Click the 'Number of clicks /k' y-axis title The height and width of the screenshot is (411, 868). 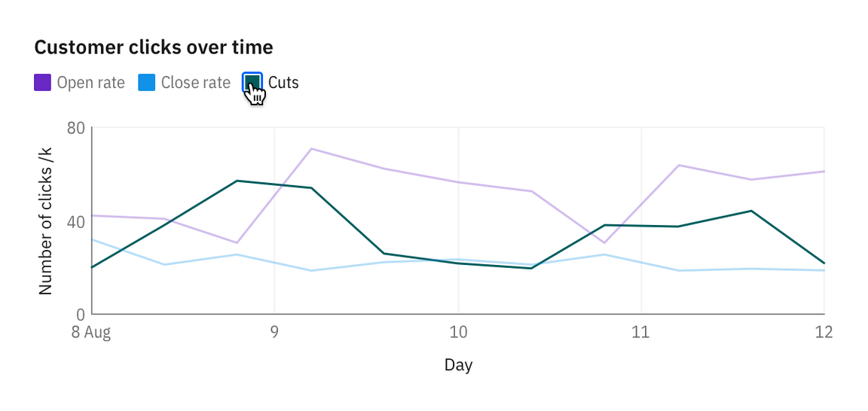[46, 221]
